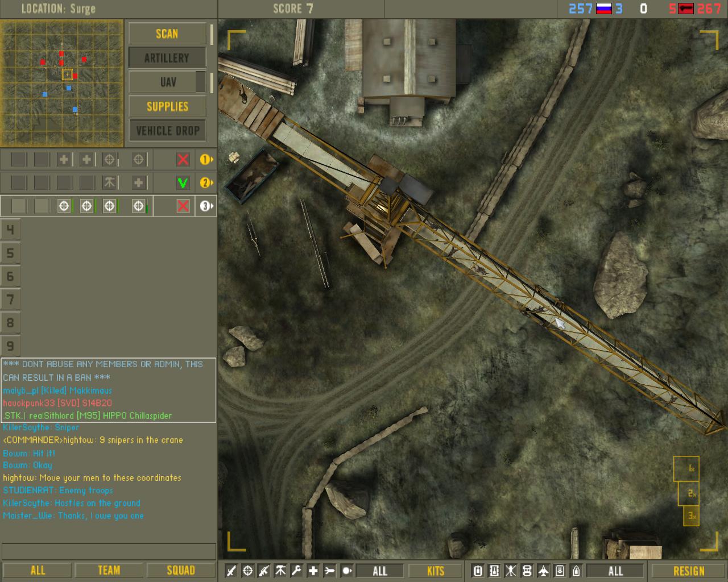Viewport: 728px width, 582px height.
Task: Drop SUPPLIES crate
Action: [x=167, y=106]
